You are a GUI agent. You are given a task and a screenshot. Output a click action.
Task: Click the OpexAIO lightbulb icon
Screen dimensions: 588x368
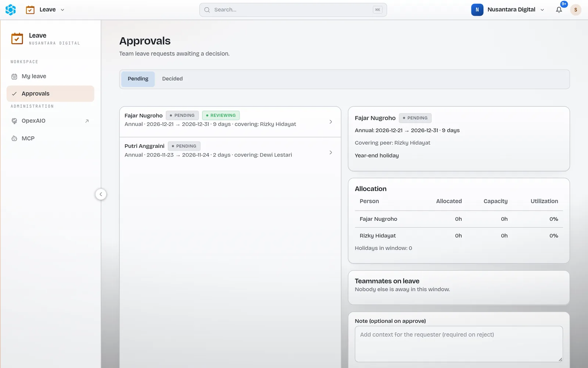14,121
